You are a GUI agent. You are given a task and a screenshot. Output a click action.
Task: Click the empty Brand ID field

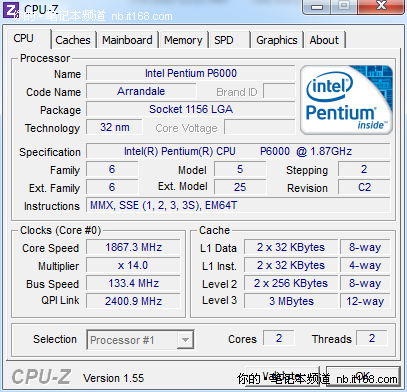[x=279, y=91]
